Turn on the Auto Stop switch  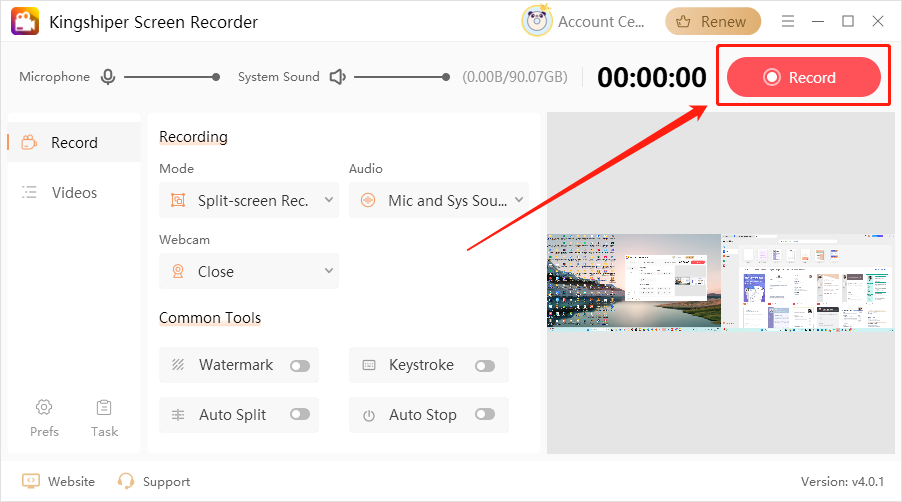click(x=485, y=414)
